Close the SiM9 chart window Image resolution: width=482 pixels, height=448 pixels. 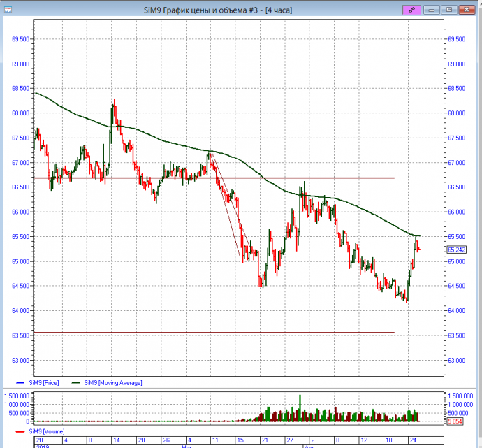pos(465,10)
